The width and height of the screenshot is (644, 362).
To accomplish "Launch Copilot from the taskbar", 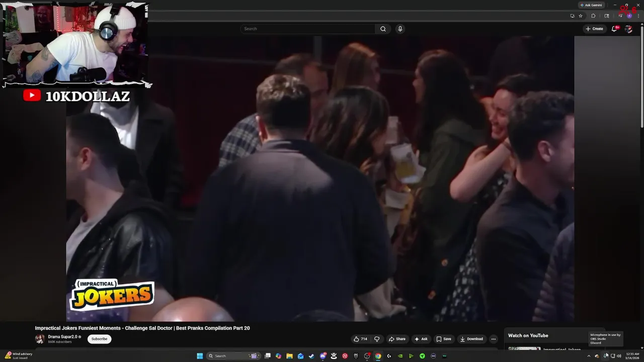I will tap(278, 356).
